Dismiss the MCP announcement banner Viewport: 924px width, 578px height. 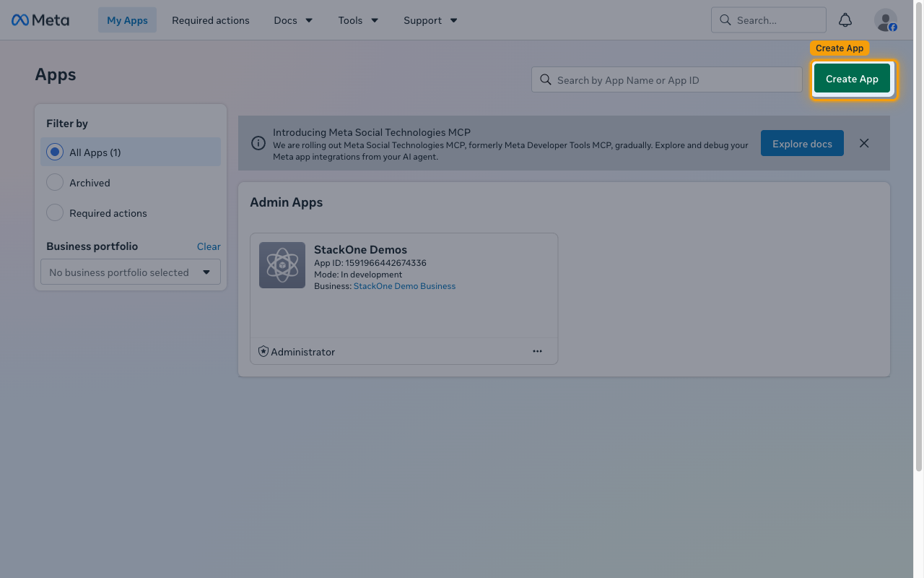coord(864,143)
